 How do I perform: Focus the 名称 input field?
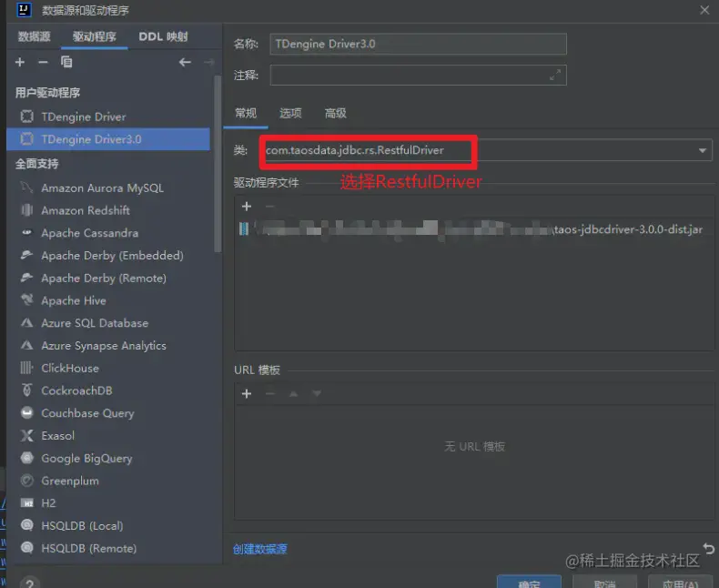pos(418,44)
